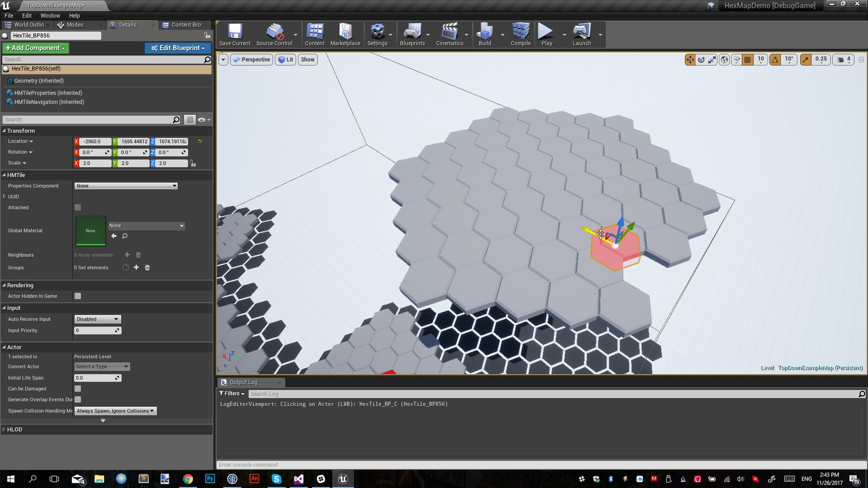Click the Cinematics toolbar icon
Image resolution: width=868 pixels, height=488 pixels.
pos(449,33)
